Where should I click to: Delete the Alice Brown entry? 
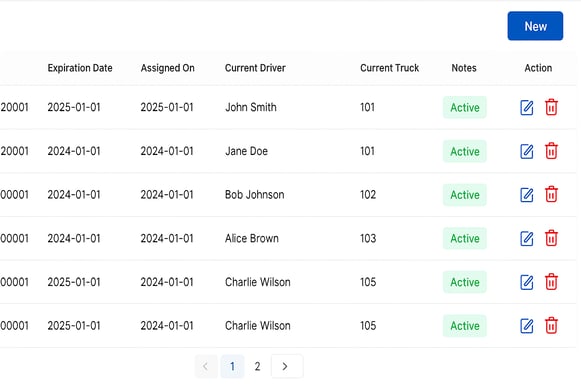(551, 238)
